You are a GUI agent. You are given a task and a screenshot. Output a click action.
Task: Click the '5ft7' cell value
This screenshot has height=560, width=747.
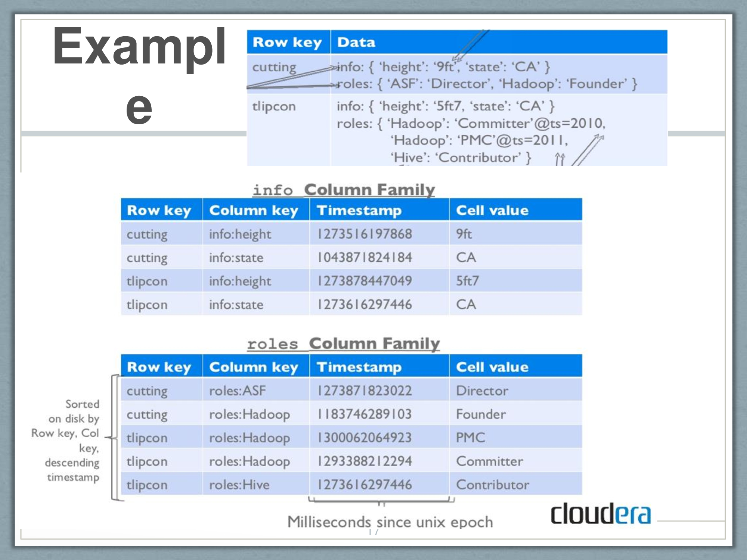(x=467, y=281)
